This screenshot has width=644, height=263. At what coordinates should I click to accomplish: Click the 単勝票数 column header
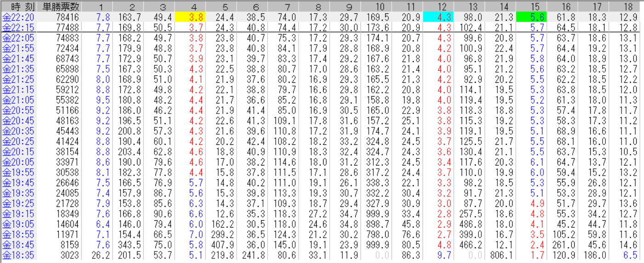coord(61,7)
